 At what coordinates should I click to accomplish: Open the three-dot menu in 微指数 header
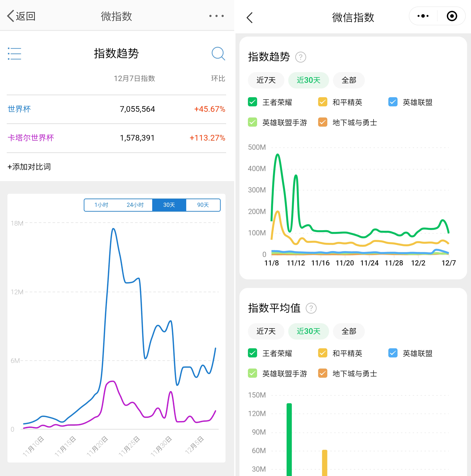(x=216, y=16)
